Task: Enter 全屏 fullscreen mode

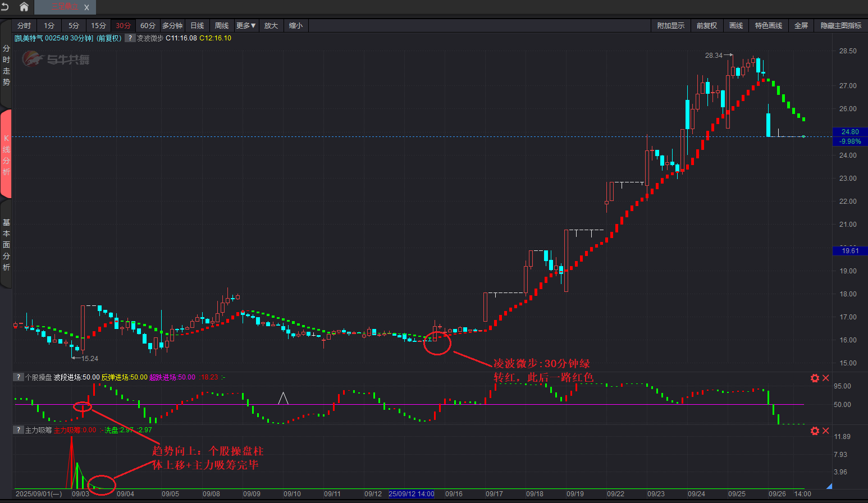Action: point(801,26)
